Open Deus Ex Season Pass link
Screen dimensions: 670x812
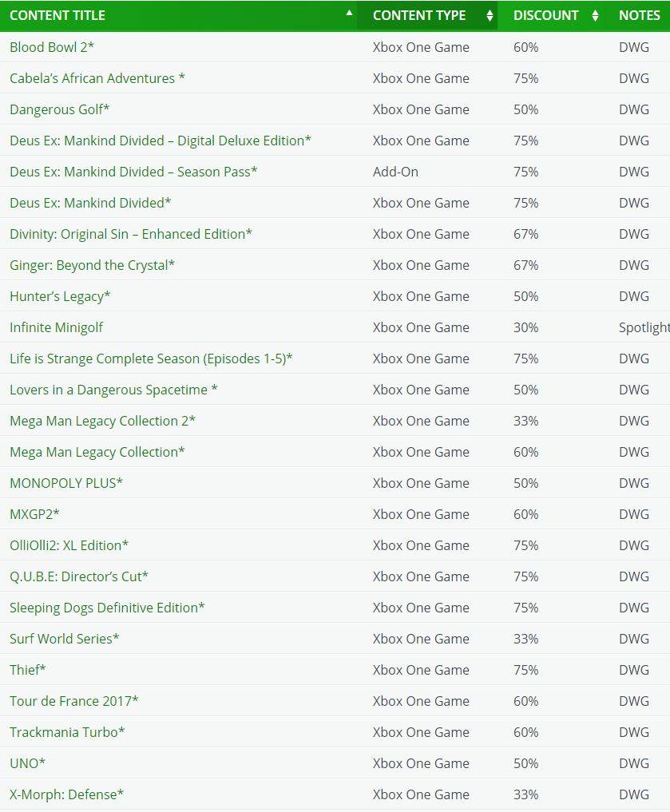coord(133,172)
